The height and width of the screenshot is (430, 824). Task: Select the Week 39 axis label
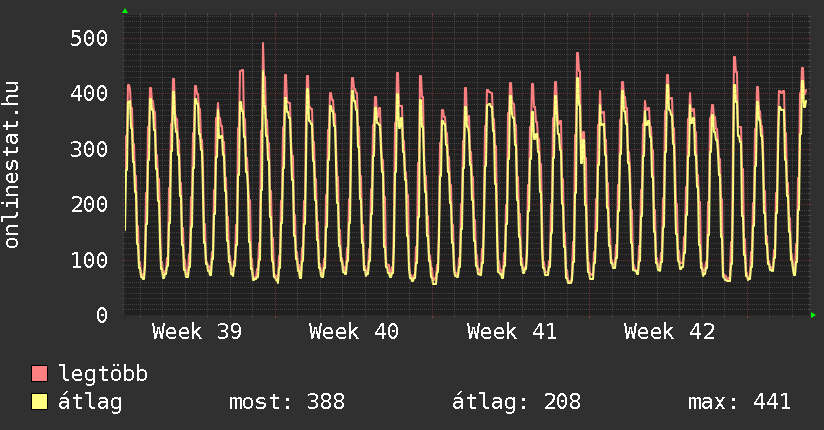(x=196, y=332)
